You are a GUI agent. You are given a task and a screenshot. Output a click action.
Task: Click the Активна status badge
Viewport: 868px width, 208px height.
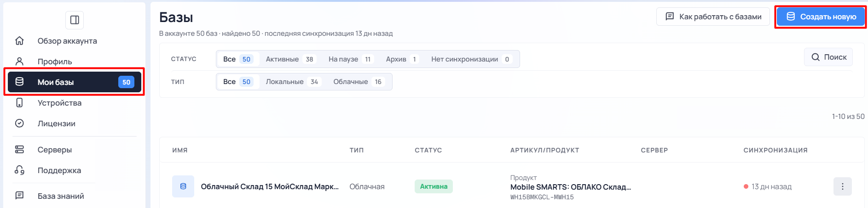tap(434, 186)
